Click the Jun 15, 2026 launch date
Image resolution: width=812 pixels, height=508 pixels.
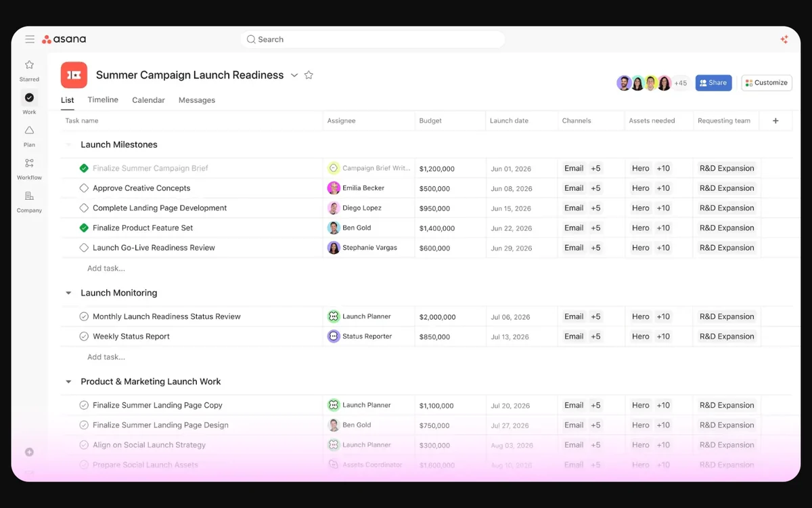point(512,209)
